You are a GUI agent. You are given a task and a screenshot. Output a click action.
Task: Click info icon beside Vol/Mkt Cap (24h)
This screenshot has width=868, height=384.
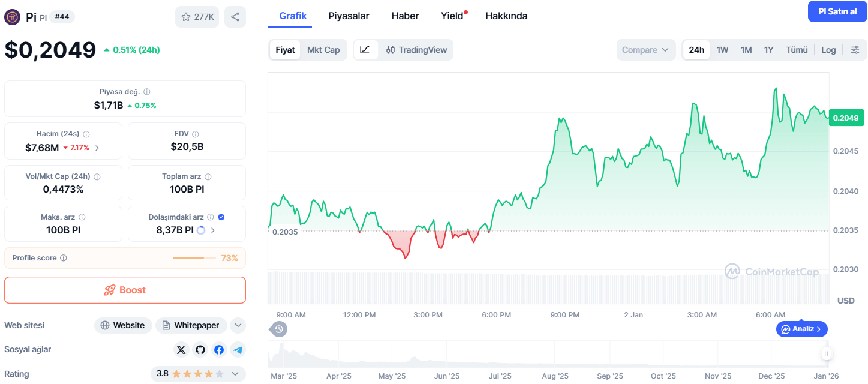click(97, 177)
